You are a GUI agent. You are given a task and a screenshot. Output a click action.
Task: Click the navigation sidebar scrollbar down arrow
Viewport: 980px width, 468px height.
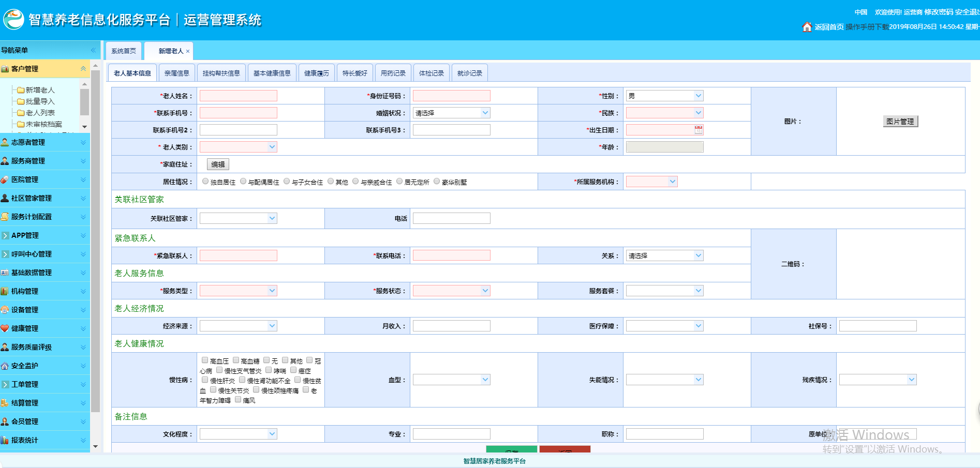(x=95, y=446)
